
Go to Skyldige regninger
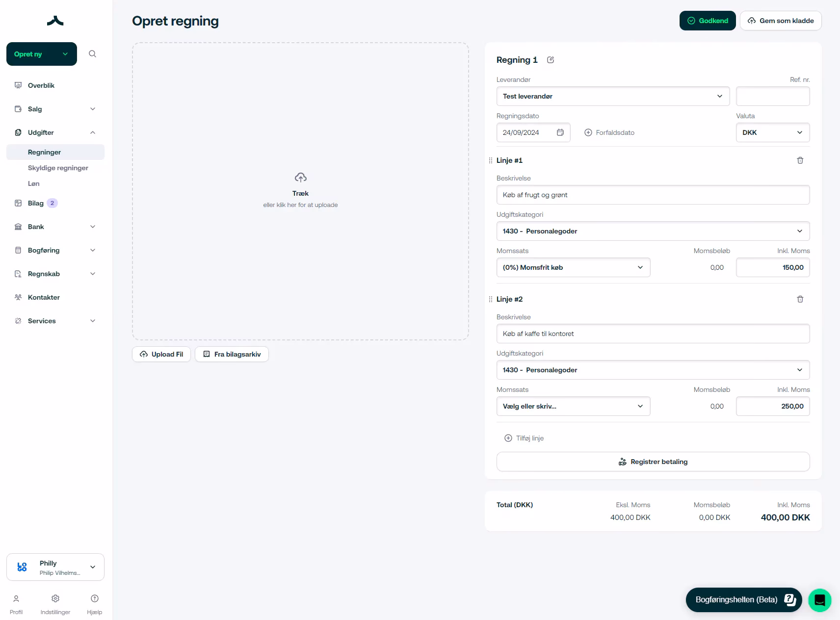[x=58, y=168]
